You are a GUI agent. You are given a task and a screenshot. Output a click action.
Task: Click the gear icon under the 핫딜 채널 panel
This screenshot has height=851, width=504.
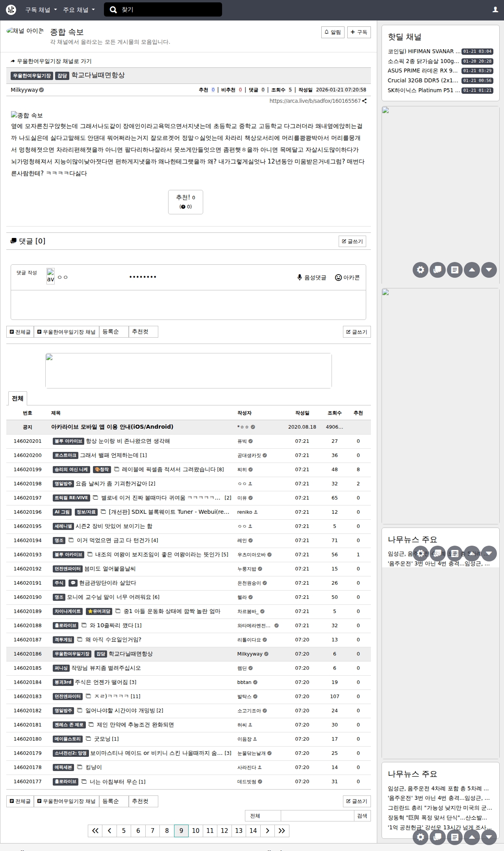click(x=421, y=270)
